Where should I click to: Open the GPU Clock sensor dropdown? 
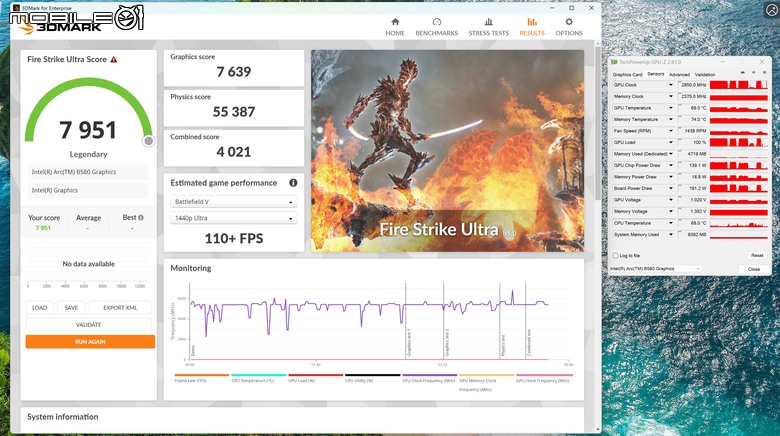tap(671, 85)
